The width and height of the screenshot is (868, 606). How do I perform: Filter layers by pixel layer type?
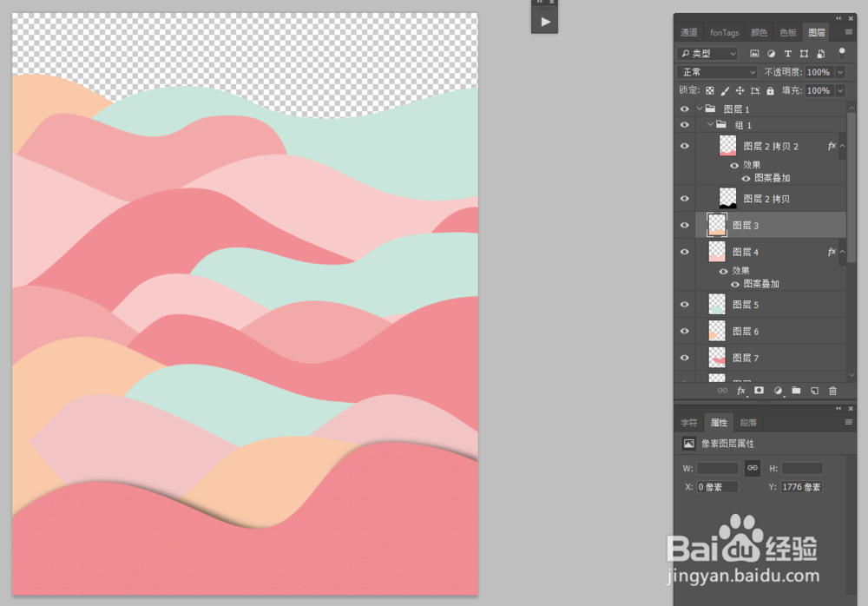pyautogui.click(x=754, y=54)
